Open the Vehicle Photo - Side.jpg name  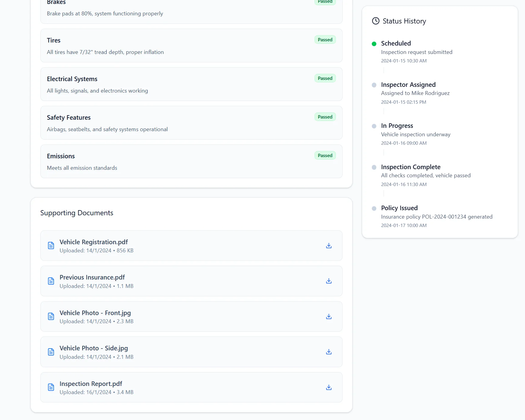pyautogui.click(x=93, y=348)
